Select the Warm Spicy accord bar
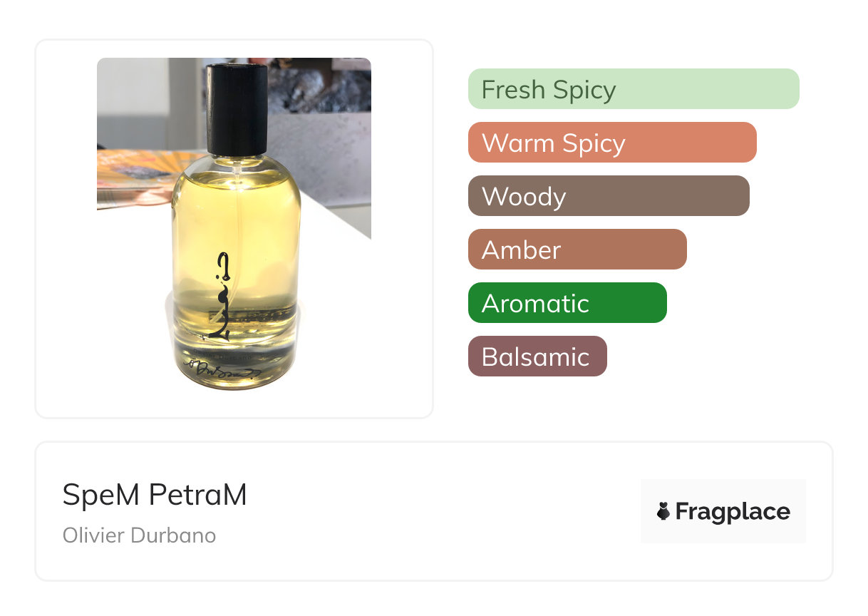 612,143
